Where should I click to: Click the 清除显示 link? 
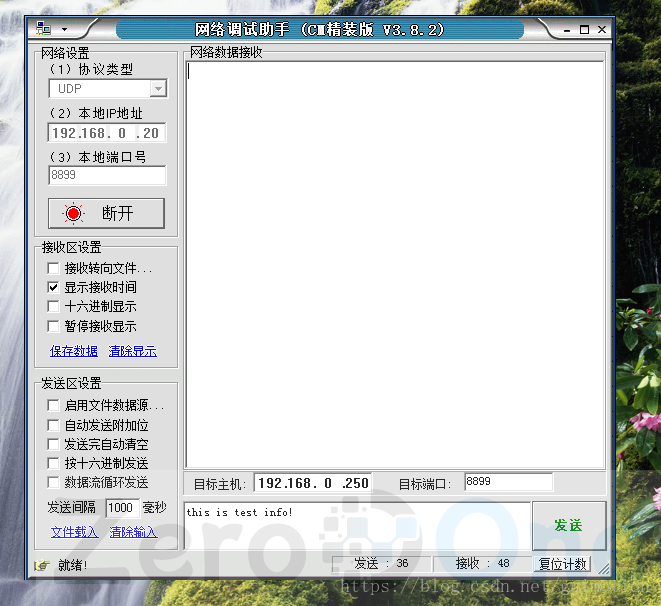pyautogui.click(x=133, y=351)
